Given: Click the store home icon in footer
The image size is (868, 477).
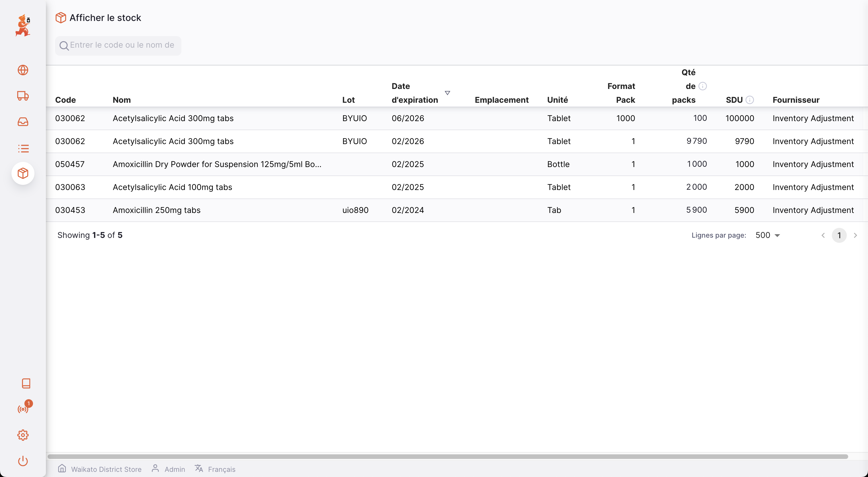Looking at the screenshot, I should coord(62,468).
